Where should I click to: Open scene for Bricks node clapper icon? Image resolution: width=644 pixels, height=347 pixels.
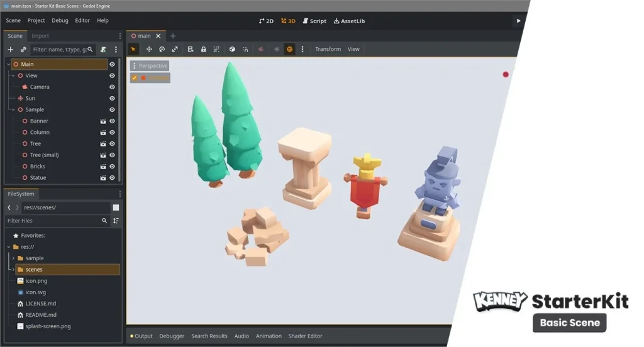point(103,167)
